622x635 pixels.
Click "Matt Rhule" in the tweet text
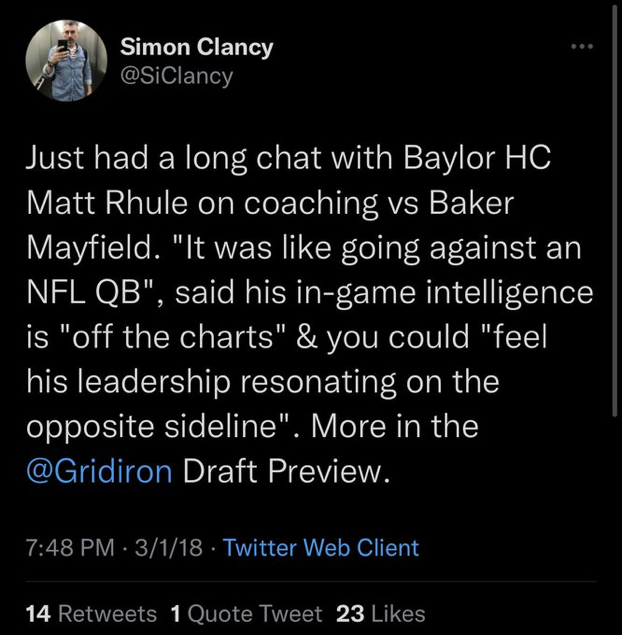tap(95, 201)
